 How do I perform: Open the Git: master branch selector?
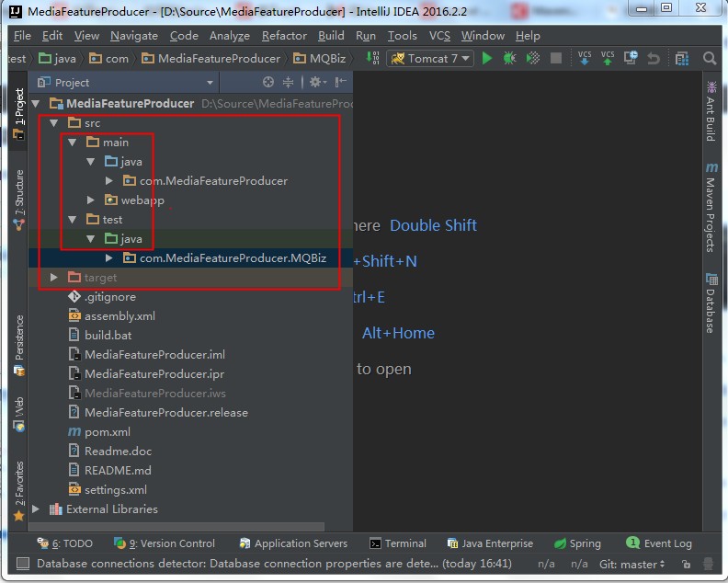tap(631, 565)
